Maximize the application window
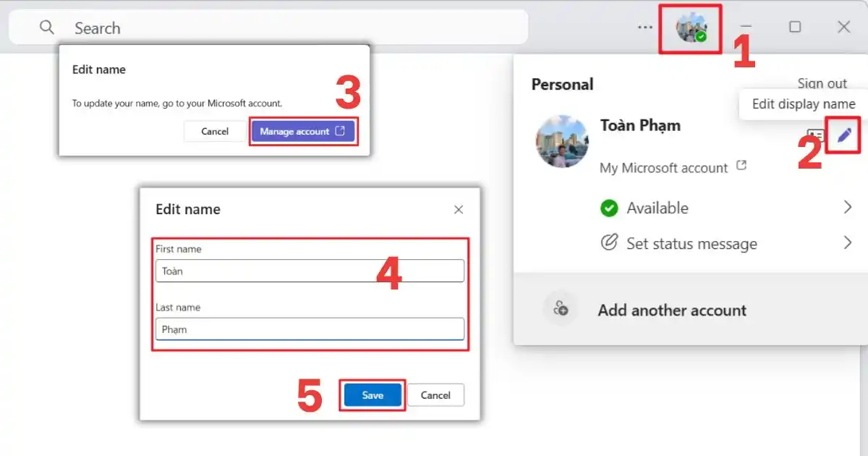The image size is (868, 456). (795, 27)
